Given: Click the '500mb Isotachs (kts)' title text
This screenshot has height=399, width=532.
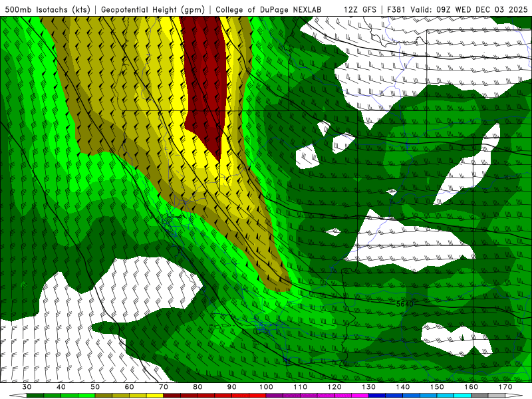Looking at the screenshot, I should click(x=47, y=9).
